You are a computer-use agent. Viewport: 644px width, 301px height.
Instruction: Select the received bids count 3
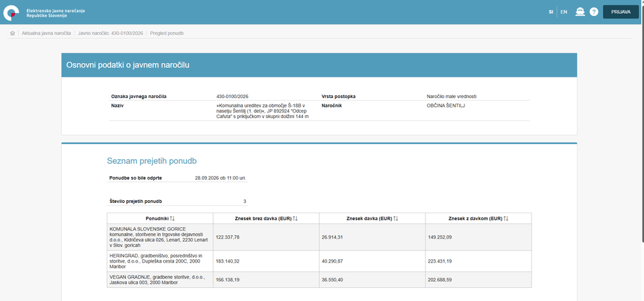point(245,202)
